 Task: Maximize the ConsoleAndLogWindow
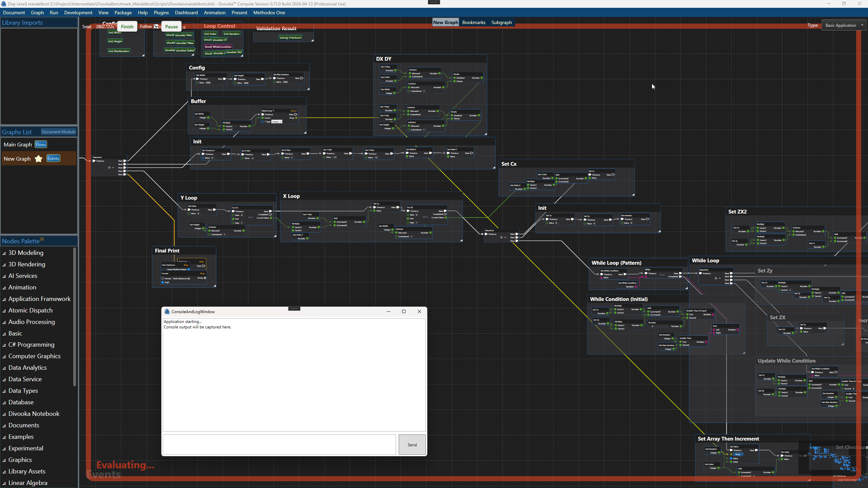pos(404,311)
